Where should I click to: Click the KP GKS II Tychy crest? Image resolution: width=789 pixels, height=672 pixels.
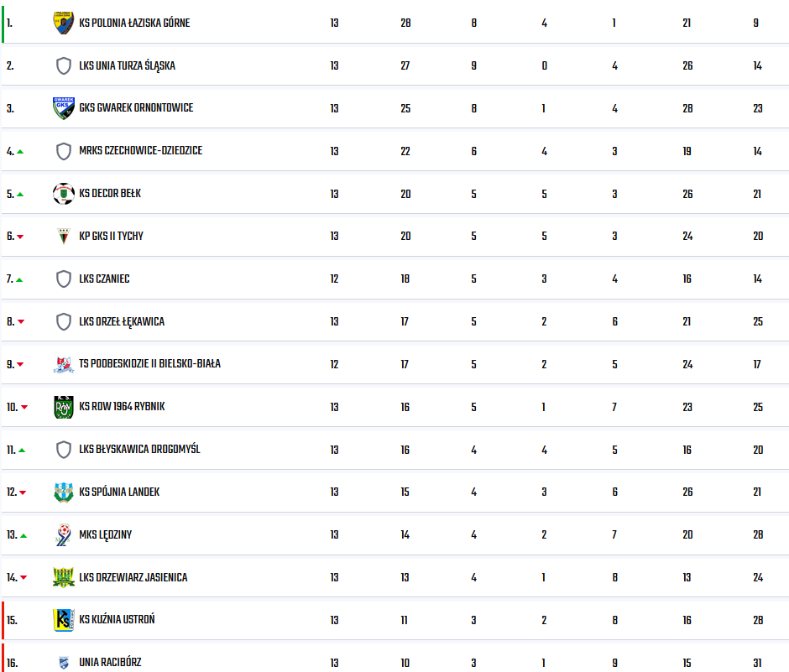(x=64, y=237)
